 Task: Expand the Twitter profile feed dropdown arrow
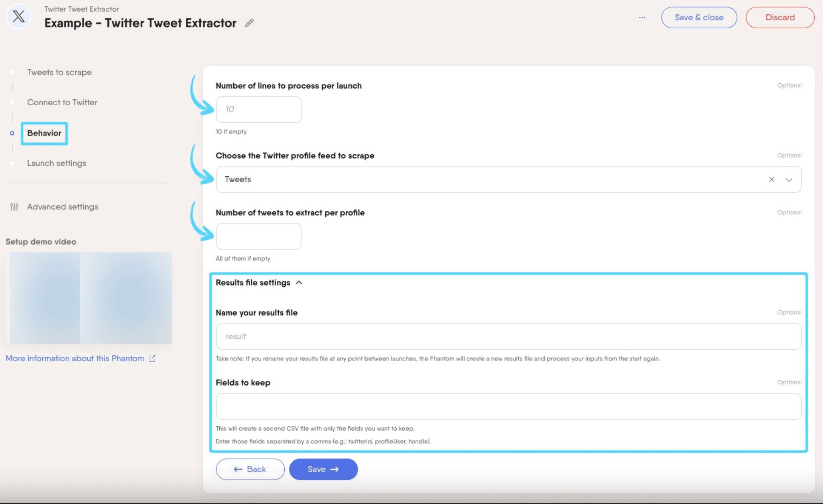(789, 180)
